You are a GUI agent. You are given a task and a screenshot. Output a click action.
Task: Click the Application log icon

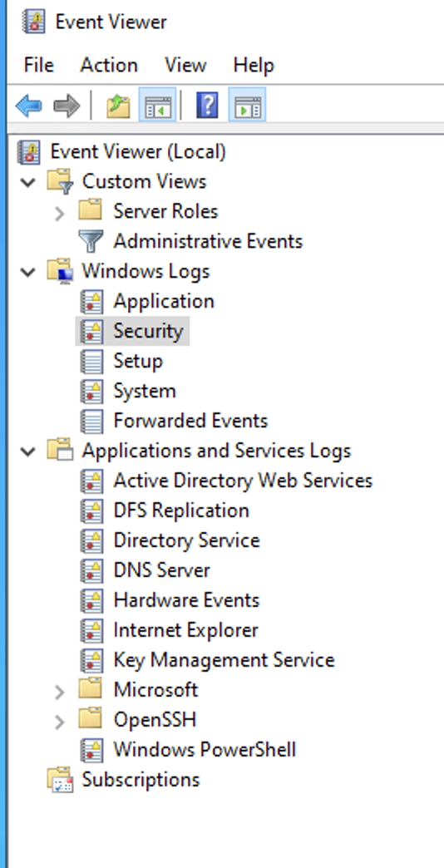pyautogui.click(x=91, y=301)
